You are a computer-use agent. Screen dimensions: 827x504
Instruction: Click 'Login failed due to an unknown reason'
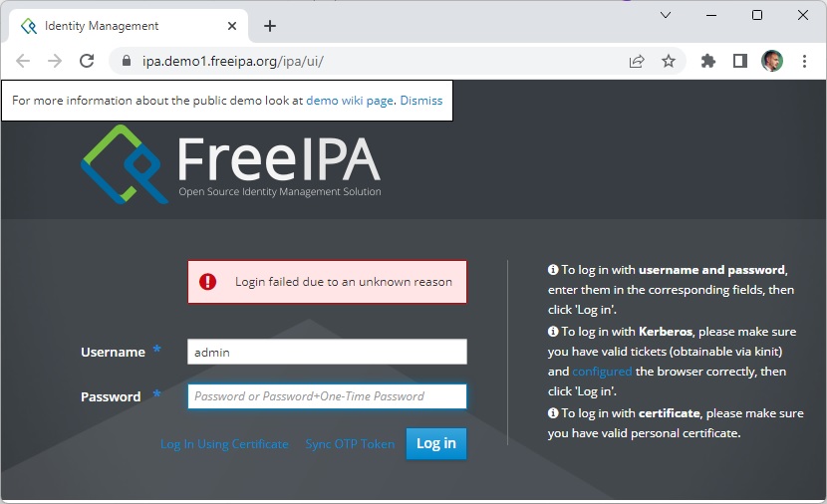[x=344, y=282]
